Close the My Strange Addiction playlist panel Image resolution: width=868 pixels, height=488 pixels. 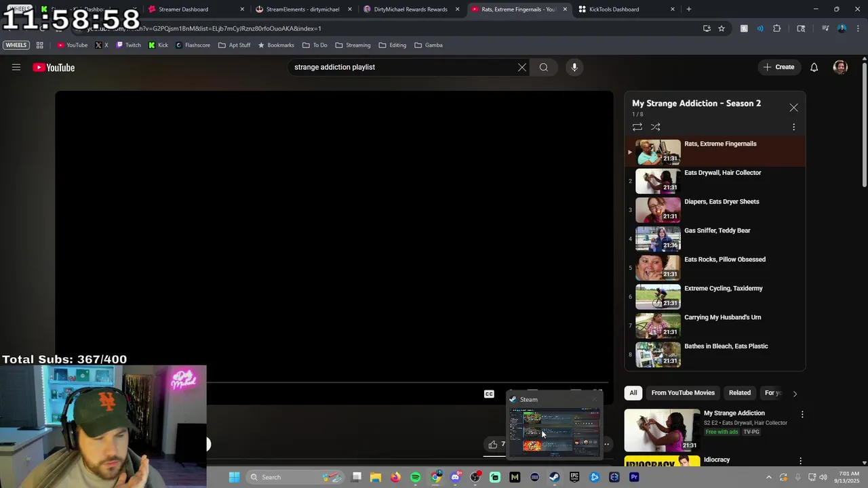click(x=793, y=108)
